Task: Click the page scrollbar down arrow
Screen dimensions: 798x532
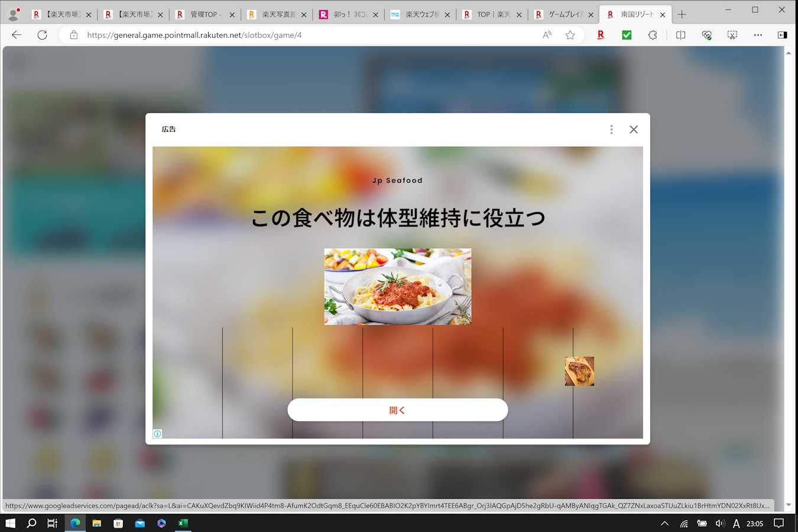Action: (x=789, y=505)
